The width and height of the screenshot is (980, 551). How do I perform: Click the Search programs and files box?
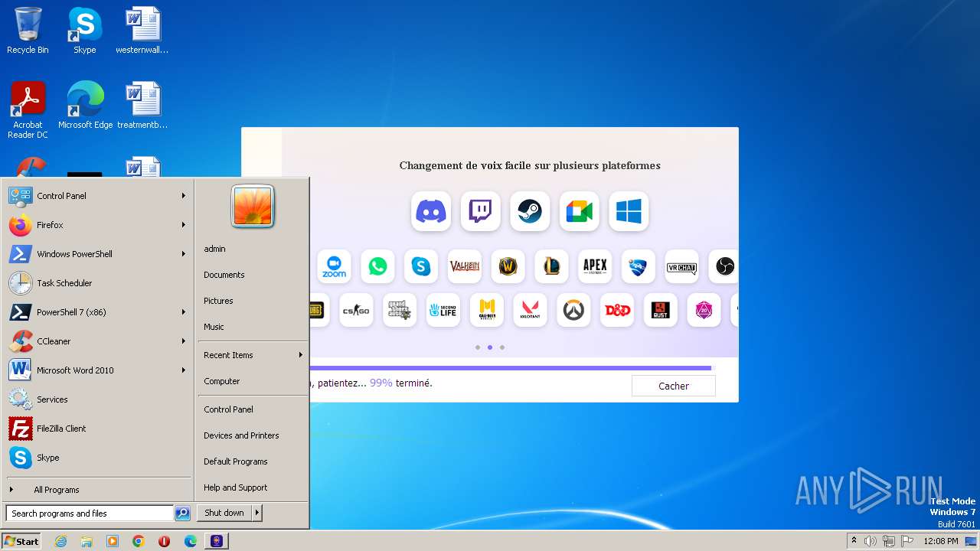pos(90,514)
